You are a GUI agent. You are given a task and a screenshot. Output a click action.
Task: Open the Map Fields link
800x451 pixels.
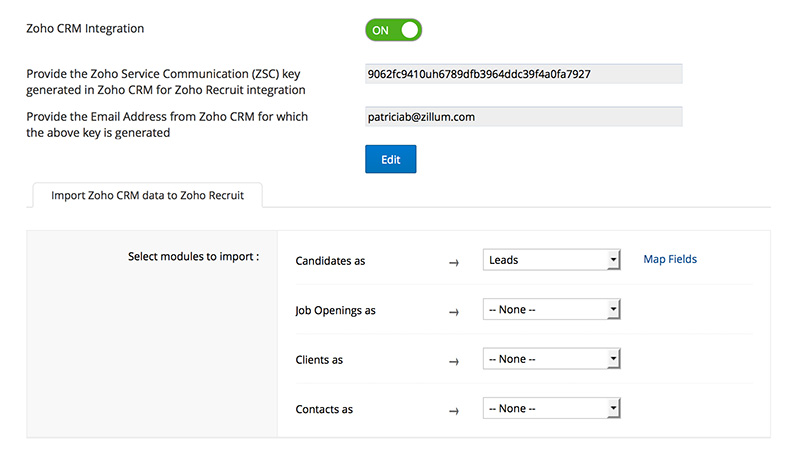(x=670, y=260)
